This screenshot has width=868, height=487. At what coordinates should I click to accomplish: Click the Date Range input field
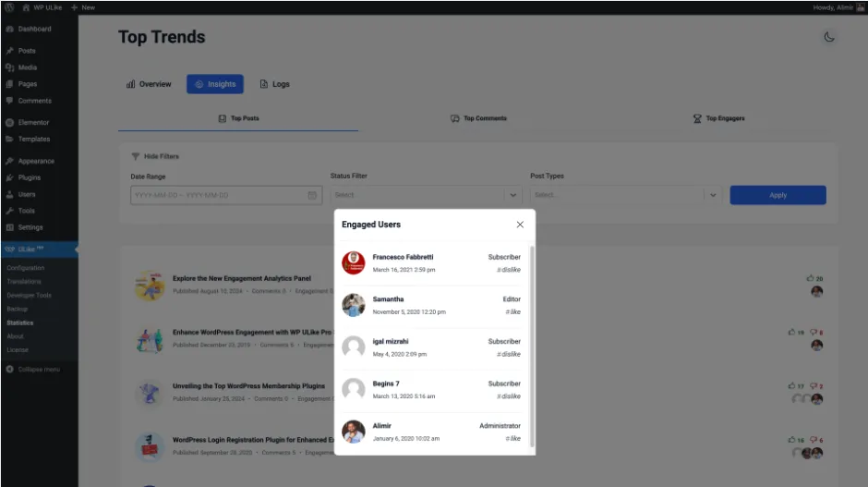[226, 195]
